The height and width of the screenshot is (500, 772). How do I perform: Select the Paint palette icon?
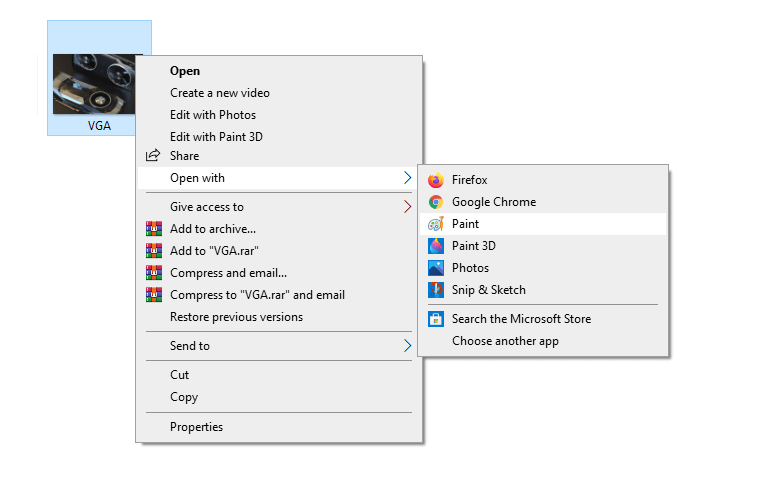point(436,224)
